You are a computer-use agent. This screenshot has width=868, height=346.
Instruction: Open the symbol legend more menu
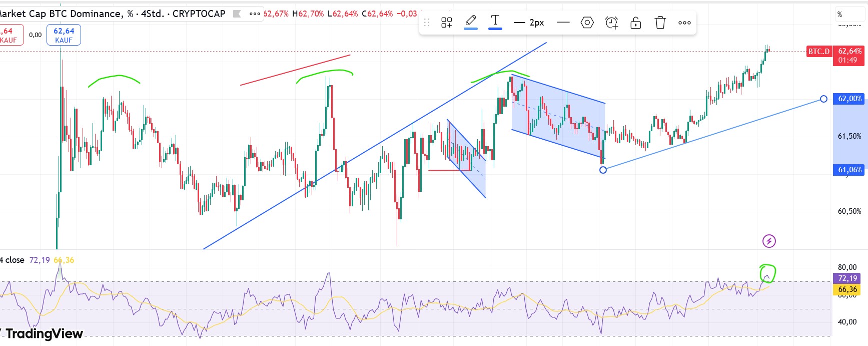(255, 14)
